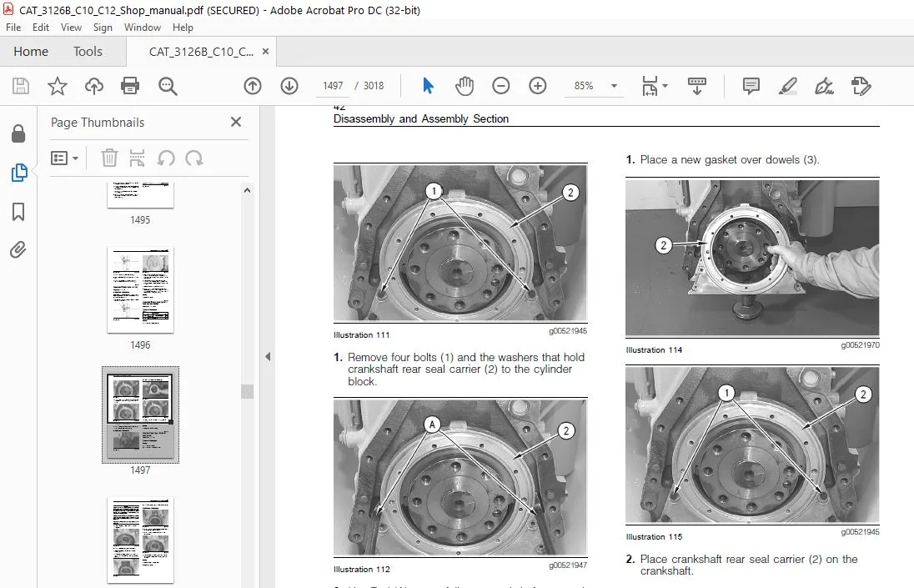
Task: Zoom in with plus icon
Action: pos(537,86)
